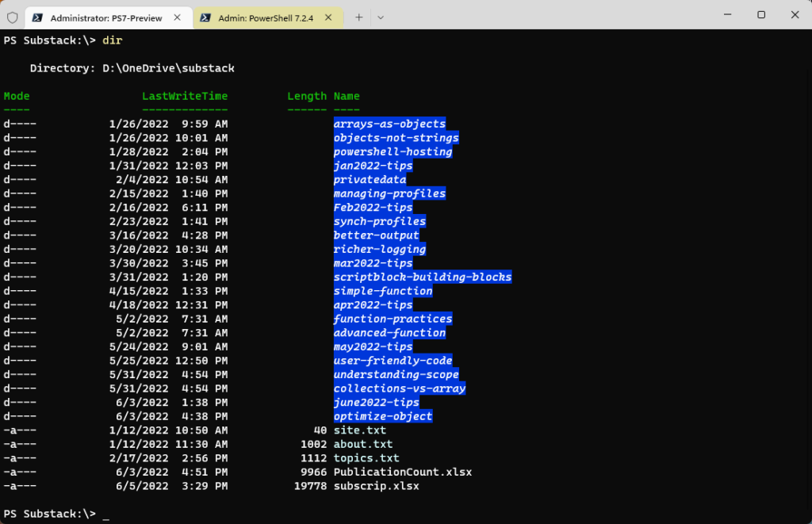Open a new tab with plus button
This screenshot has height=524, width=812.
point(358,17)
